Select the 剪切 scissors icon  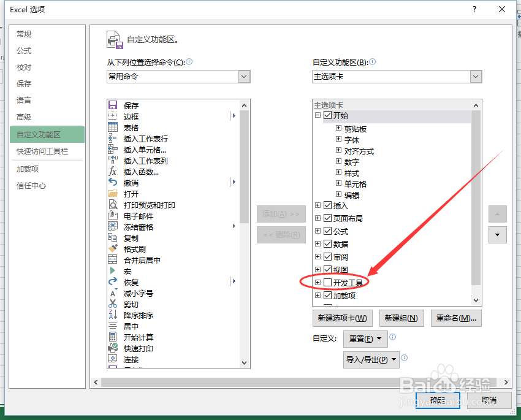[x=113, y=304]
